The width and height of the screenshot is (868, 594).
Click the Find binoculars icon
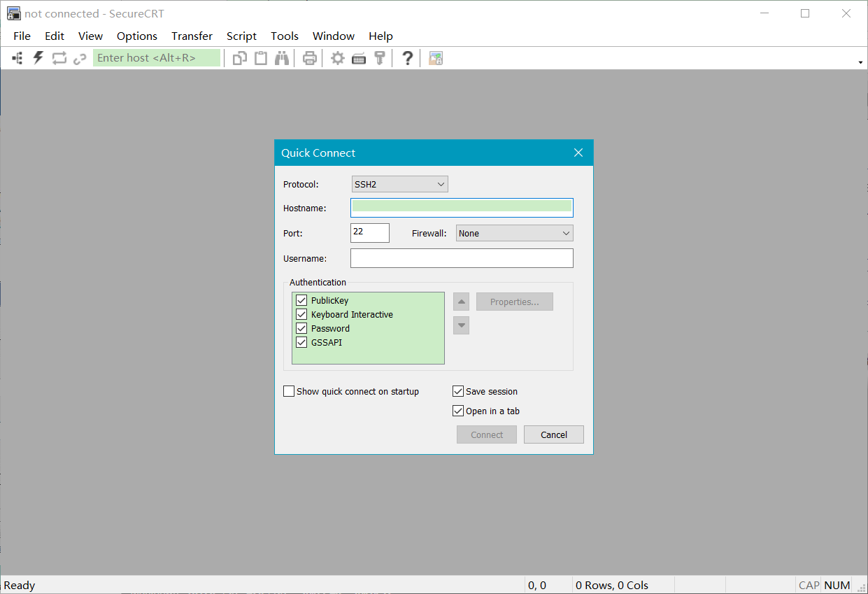[282, 58]
